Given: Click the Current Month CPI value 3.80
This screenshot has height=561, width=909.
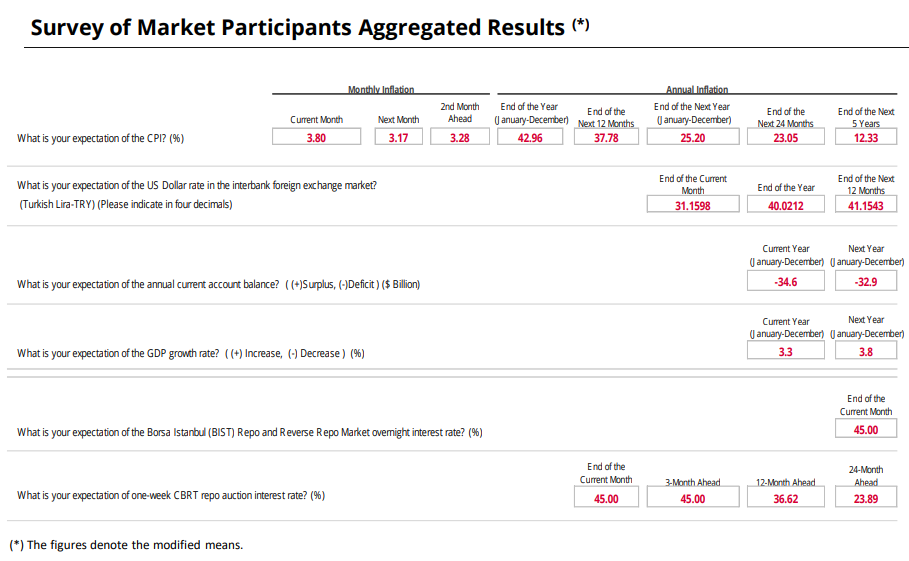Looking at the screenshot, I should (316, 138).
